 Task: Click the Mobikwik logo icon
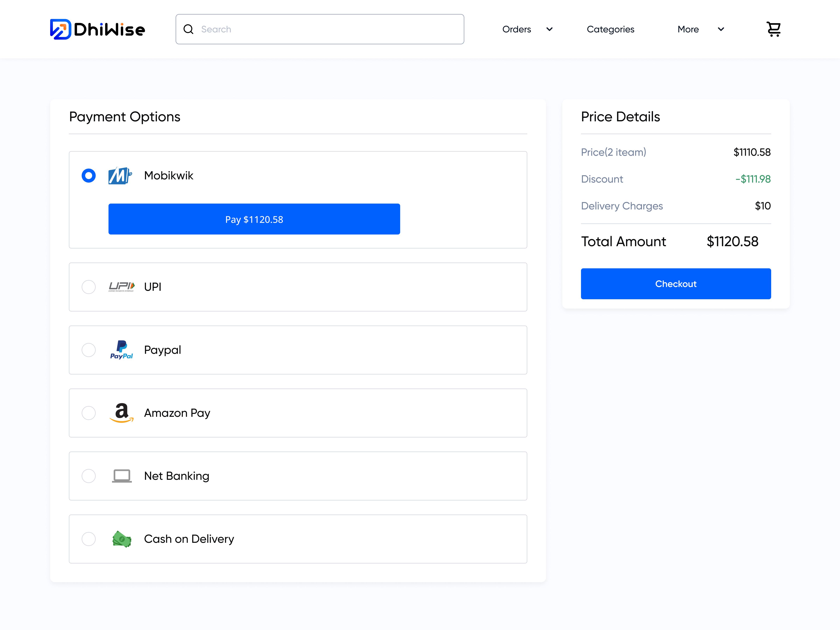(120, 175)
